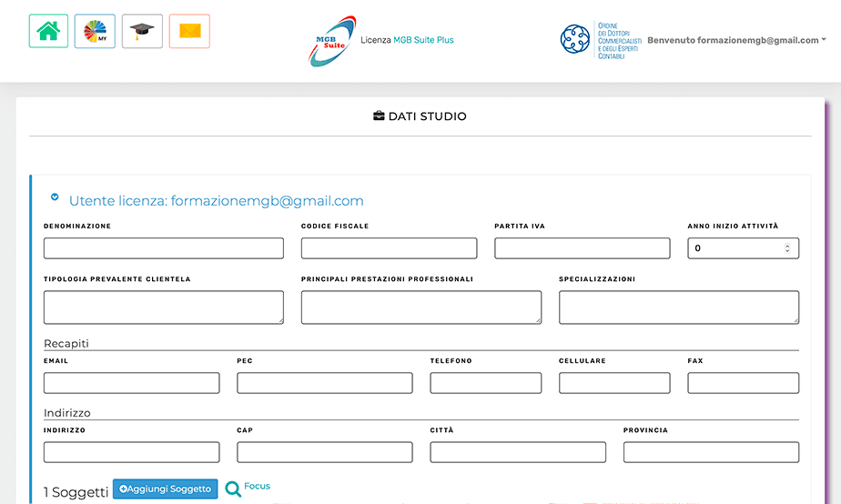Adjust the Anno Inizio Attività stepper arrows
Viewport: 841px width, 504px height.
point(787,248)
